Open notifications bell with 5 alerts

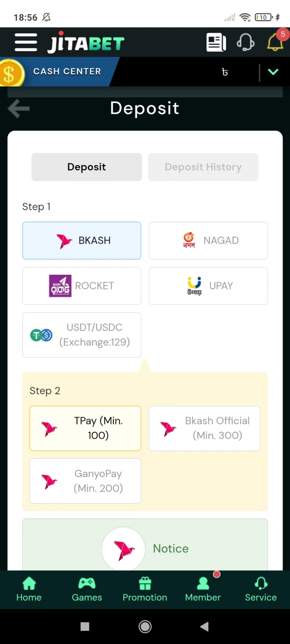(x=275, y=42)
